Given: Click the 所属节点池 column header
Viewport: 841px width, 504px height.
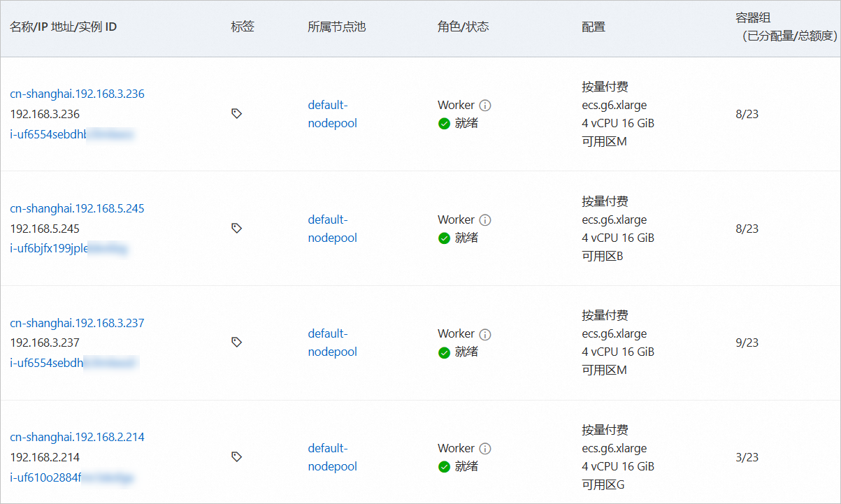Looking at the screenshot, I should [336, 27].
